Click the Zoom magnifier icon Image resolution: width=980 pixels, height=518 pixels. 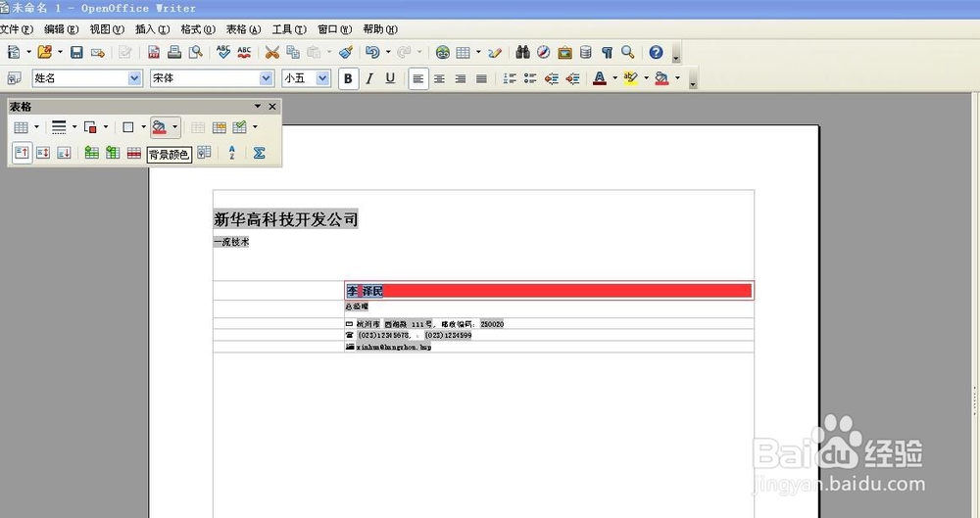[627, 53]
